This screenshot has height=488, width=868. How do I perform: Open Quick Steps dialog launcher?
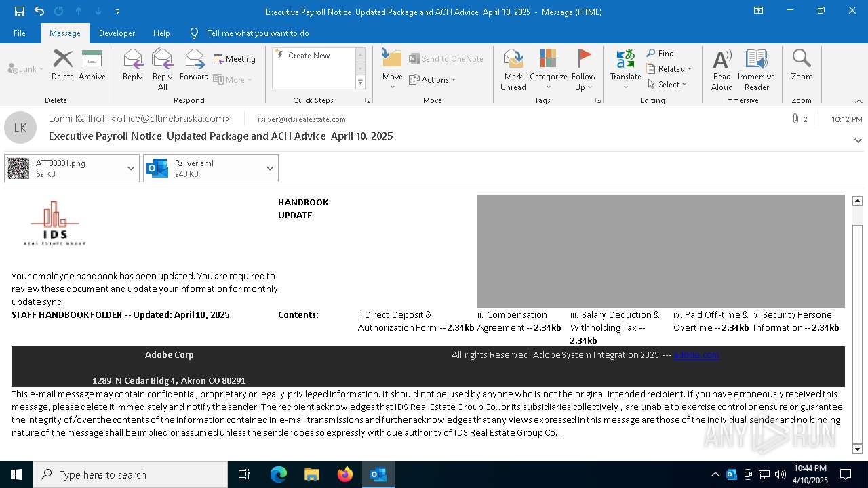368,100
